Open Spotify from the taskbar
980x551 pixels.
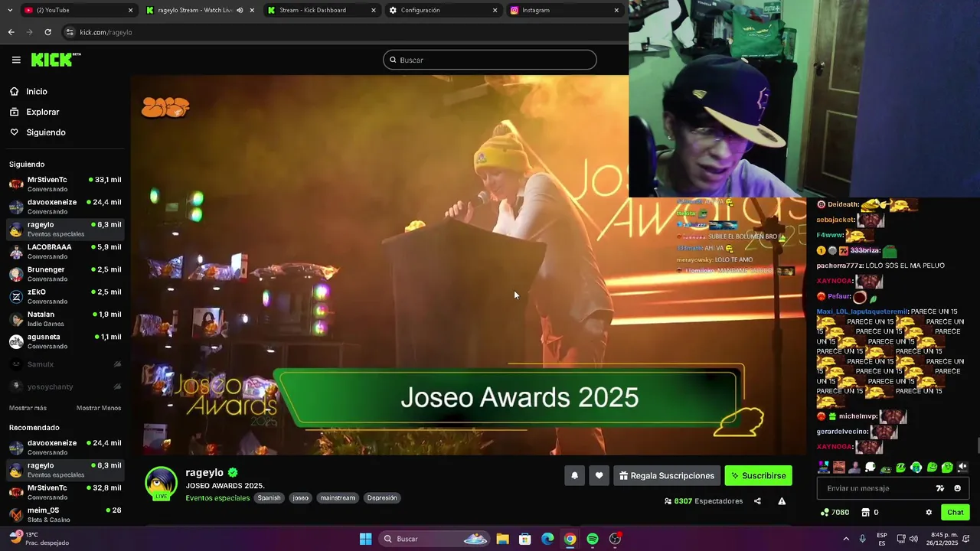tap(593, 539)
